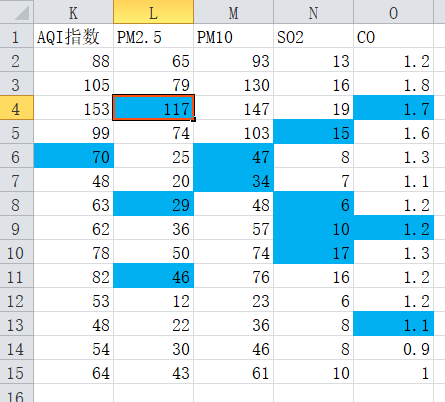
Task: Select row 3 header
Action: (x=17, y=84)
